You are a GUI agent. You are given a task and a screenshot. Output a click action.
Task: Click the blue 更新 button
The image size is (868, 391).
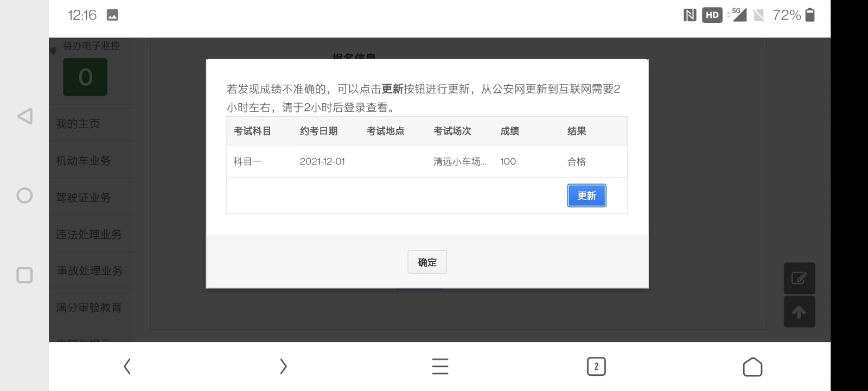point(586,195)
